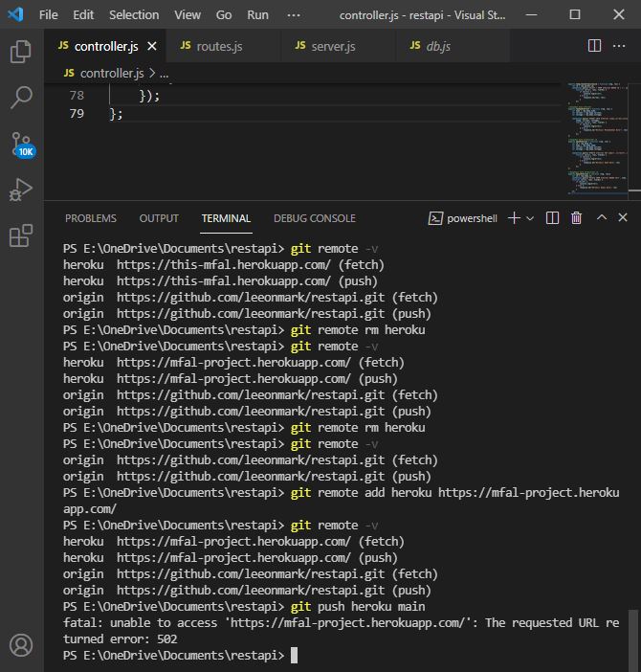The image size is (641, 672).
Task: Click the terminal vertical scrollbar
Action: click(634, 640)
